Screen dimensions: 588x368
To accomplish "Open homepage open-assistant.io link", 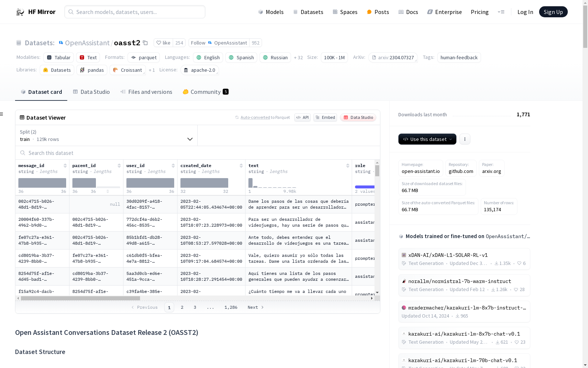I will [421, 168].
